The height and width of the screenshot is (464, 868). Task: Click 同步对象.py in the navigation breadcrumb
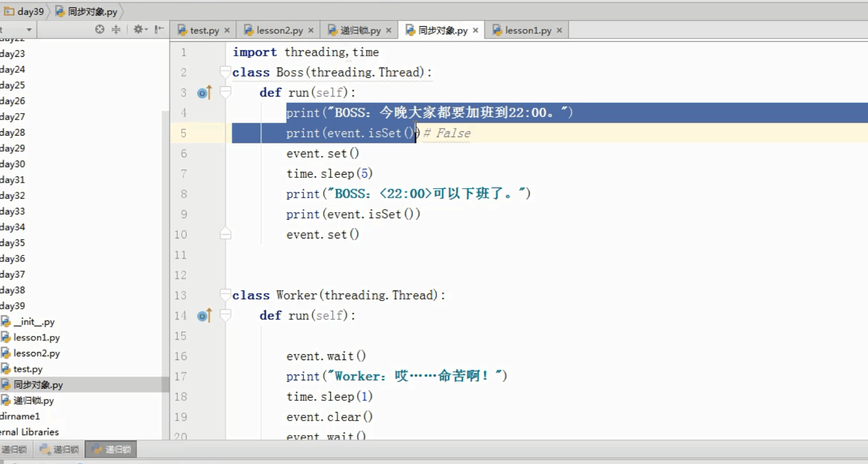pyautogui.click(x=86, y=11)
